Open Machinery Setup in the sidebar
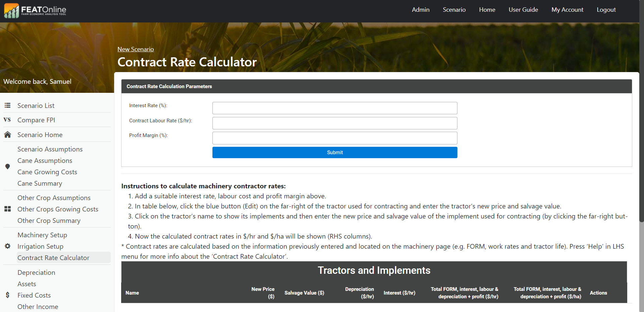Viewport: 644px width, 312px height. pyautogui.click(x=42, y=235)
